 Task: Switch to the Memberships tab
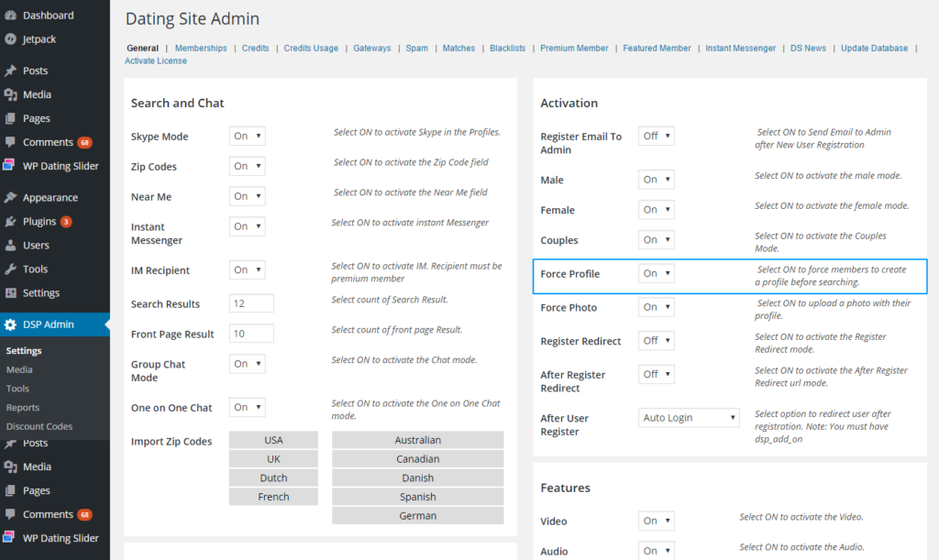tap(201, 48)
